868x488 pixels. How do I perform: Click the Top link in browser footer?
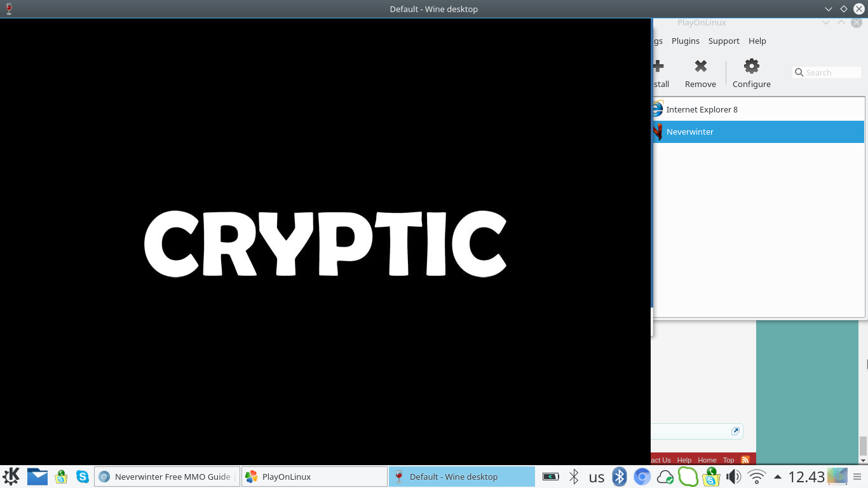pyautogui.click(x=728, y=460)
